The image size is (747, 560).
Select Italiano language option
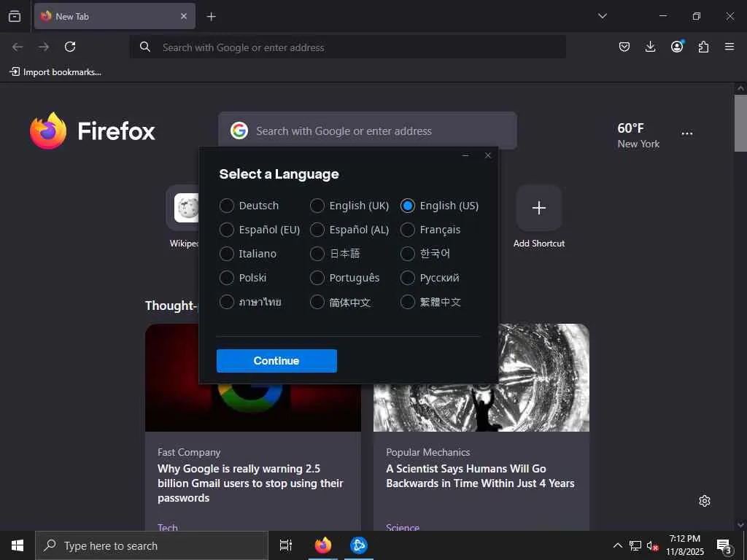[248, 254]
